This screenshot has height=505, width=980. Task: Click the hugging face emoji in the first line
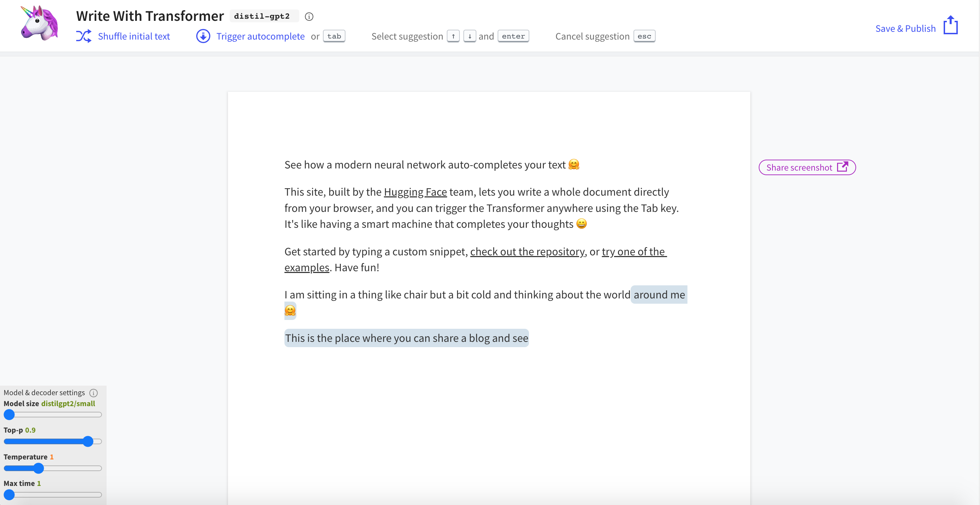[x=574, y=164]
